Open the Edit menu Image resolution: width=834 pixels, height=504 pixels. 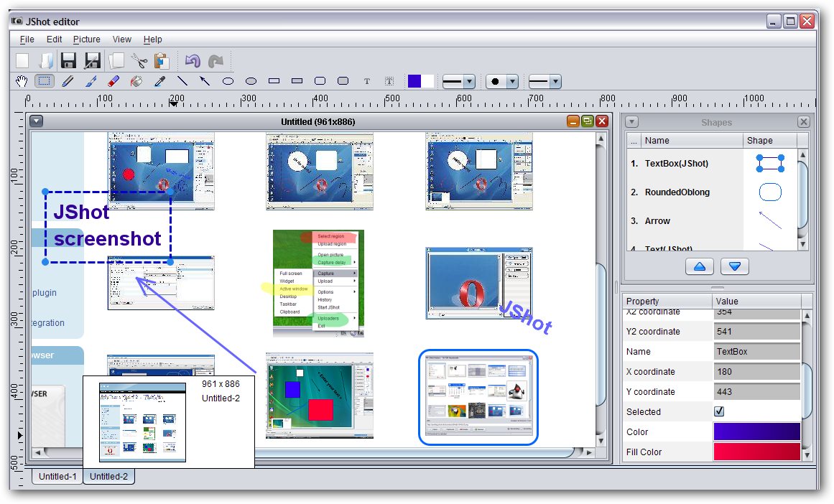[x=55, y=39]
